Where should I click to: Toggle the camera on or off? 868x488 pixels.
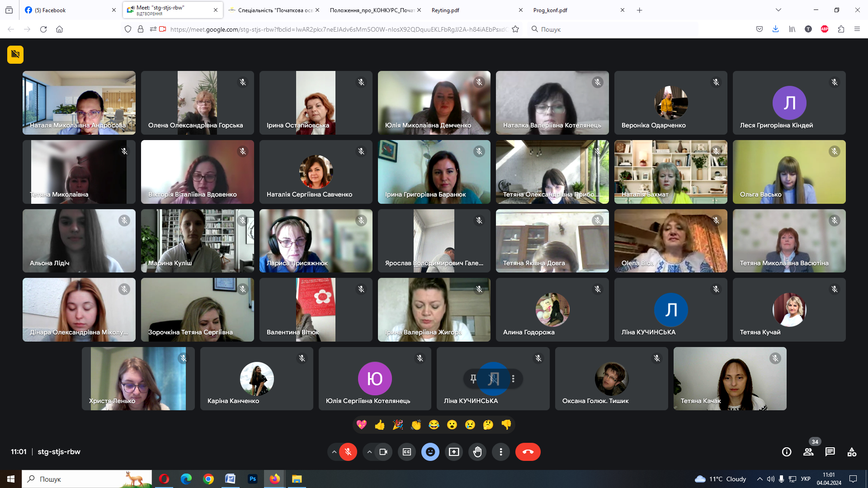(383, 452)
